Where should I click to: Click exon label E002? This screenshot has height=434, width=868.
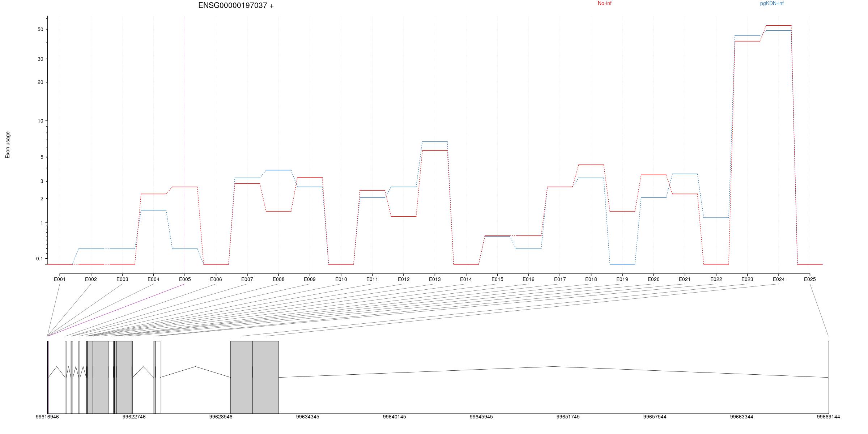click(91, 279)
